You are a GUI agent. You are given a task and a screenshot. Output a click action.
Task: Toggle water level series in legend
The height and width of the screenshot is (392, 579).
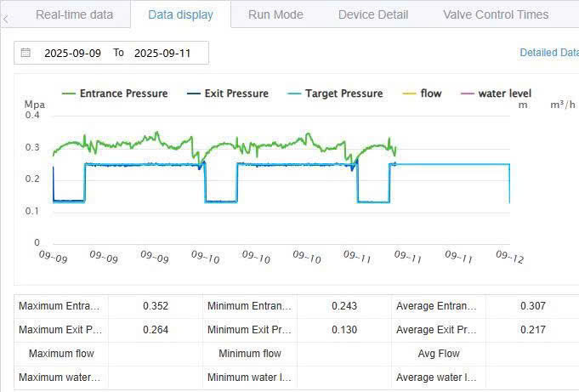pyautogui.click(x=494, y=94)
